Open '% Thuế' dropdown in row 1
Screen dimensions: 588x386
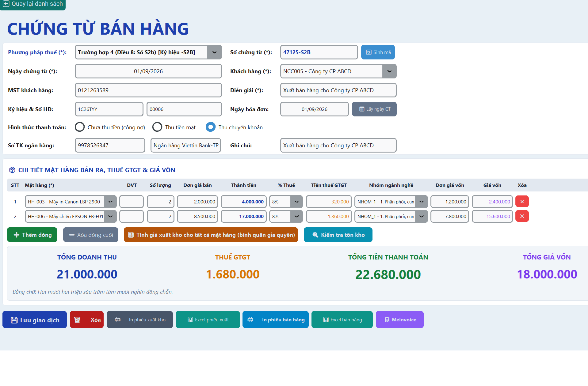click(296, 202)
